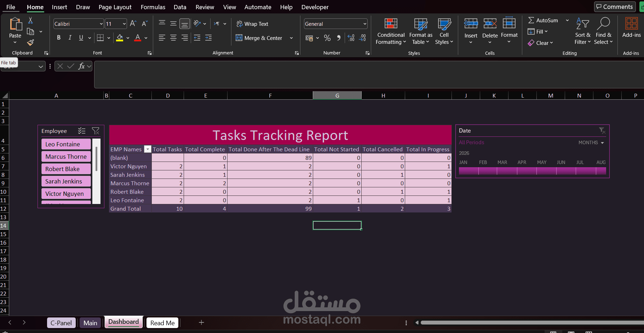This screenshot has width=644, height=333.
Task: Open Conditional Formatting options
Action: point(390,31)
